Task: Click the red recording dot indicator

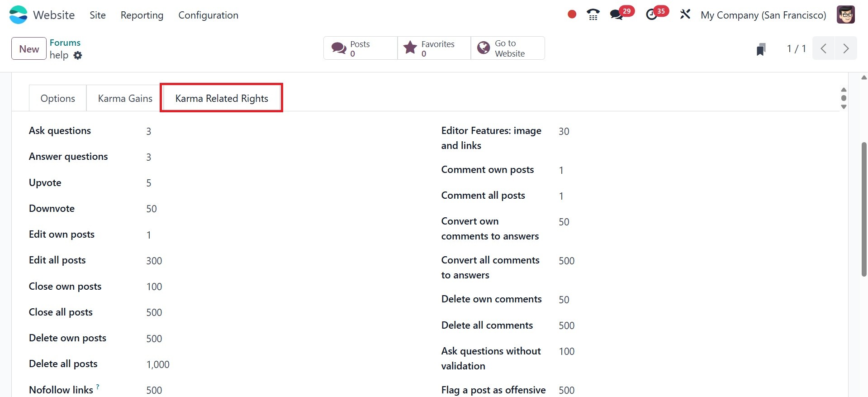Action: tap(572, 14)
